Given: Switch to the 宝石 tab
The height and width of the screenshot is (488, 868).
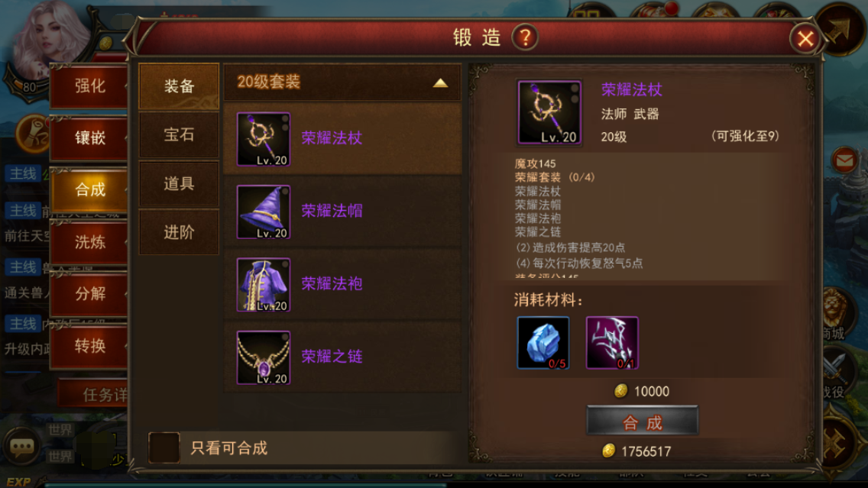Looking at the screenshot, I should (x=179, y=134).
